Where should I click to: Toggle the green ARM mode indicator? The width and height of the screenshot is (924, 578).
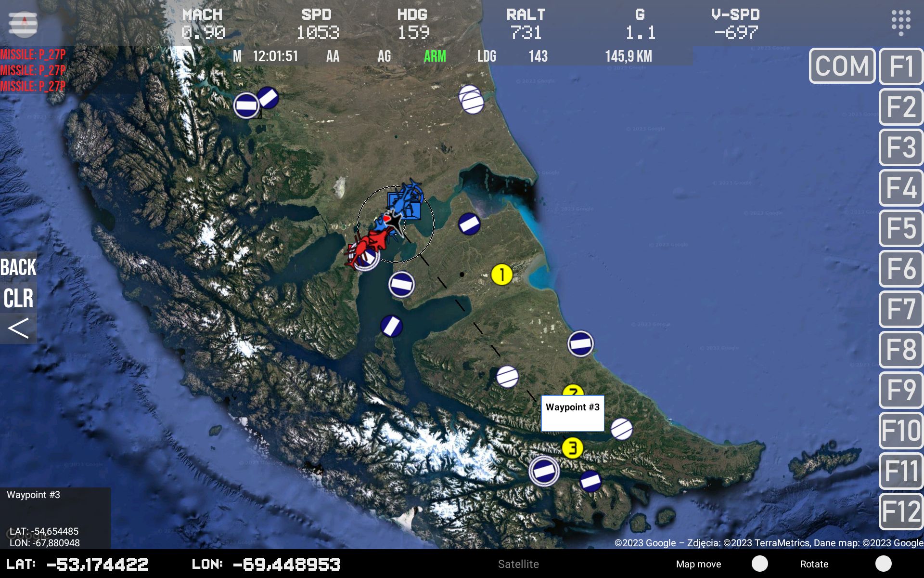tap(435, 56)
